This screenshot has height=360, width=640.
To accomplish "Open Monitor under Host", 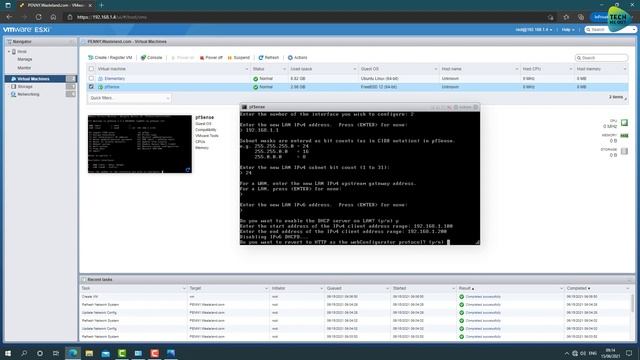I will [x=24, y=67].
